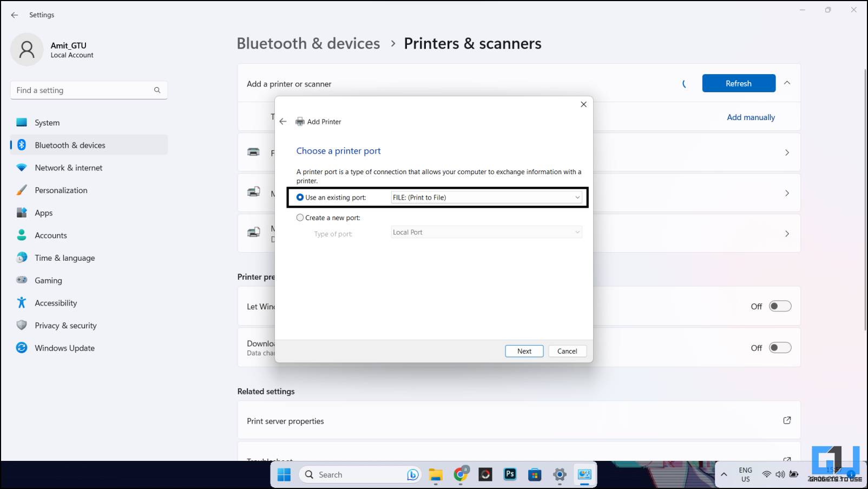Screen dimensions: 868x489
Task: Select Create a new port radio button
Action: coord(300,217)
